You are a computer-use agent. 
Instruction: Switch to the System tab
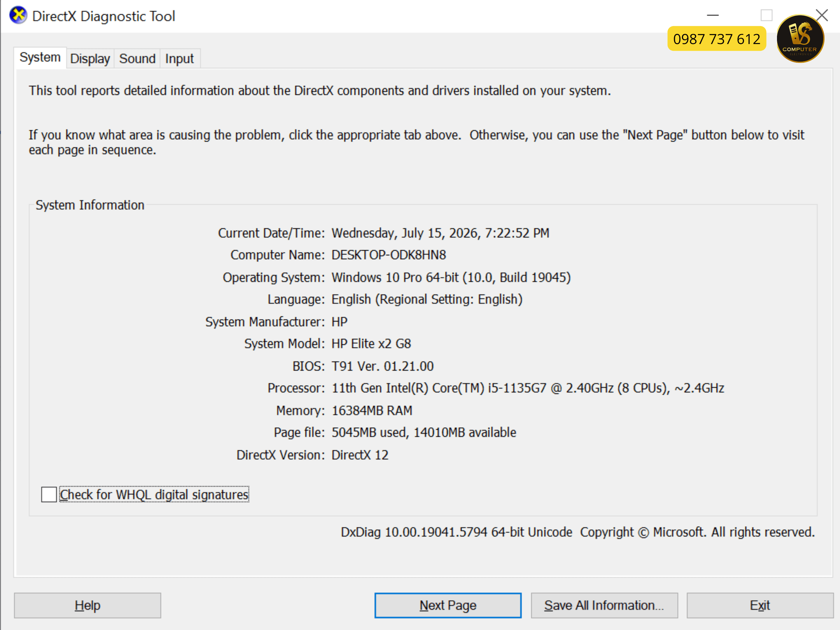click(x=40, y=58)
